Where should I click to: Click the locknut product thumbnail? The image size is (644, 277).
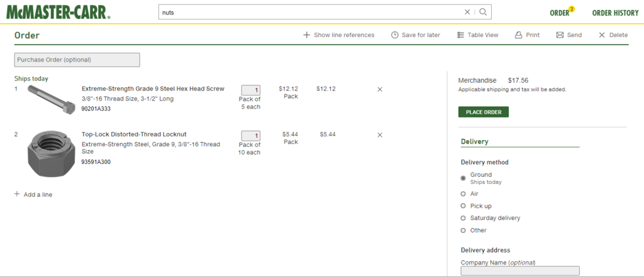(x=52, y=153)
